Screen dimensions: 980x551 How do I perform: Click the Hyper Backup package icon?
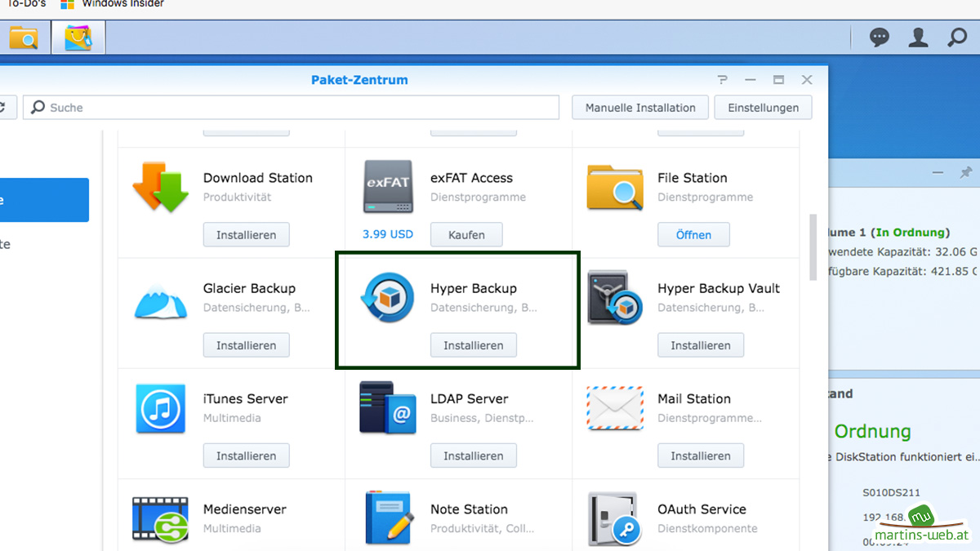(x=387, y=298)
